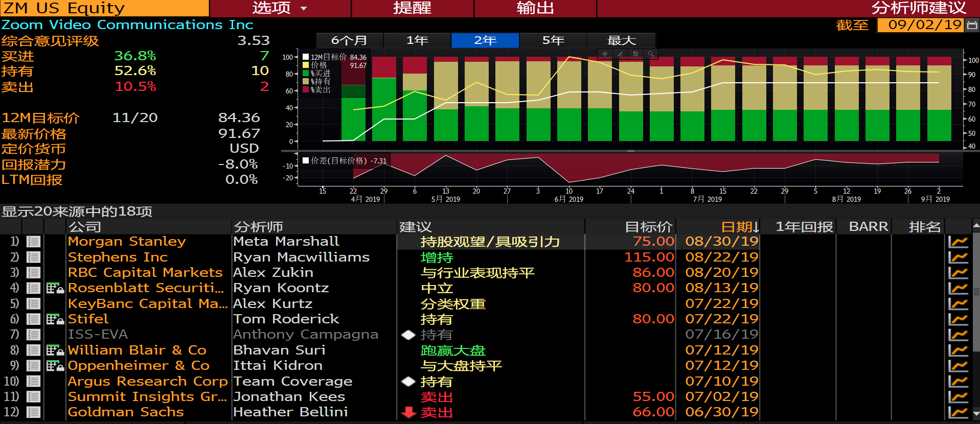Toggle the chart legend list icon
This screenshot has width=980, height=424.
click(x=635, y=54)
